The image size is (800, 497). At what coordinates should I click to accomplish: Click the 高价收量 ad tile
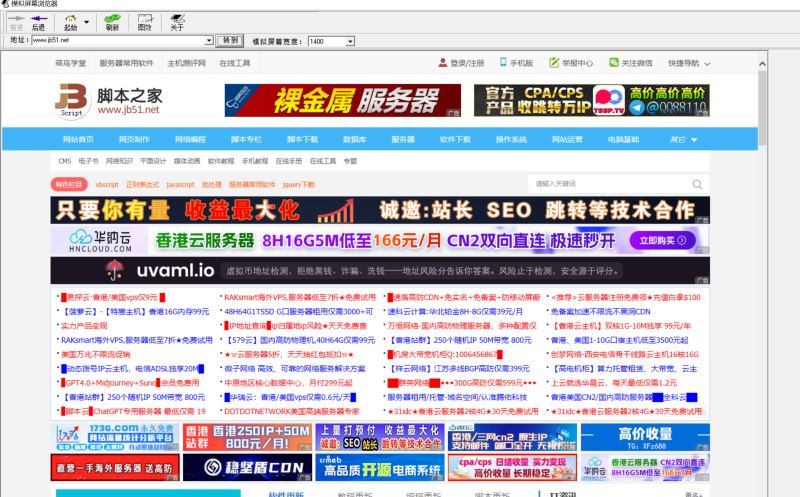click(x=645, y=437)
